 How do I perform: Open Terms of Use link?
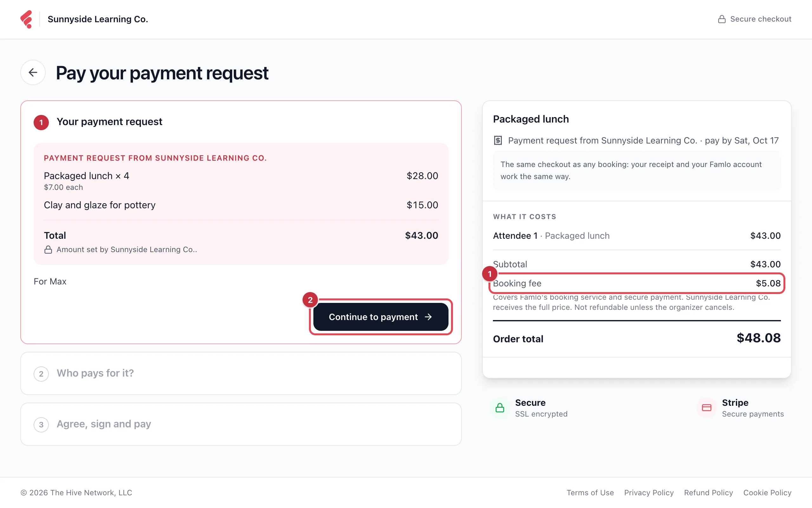click(x=590, y=492)
